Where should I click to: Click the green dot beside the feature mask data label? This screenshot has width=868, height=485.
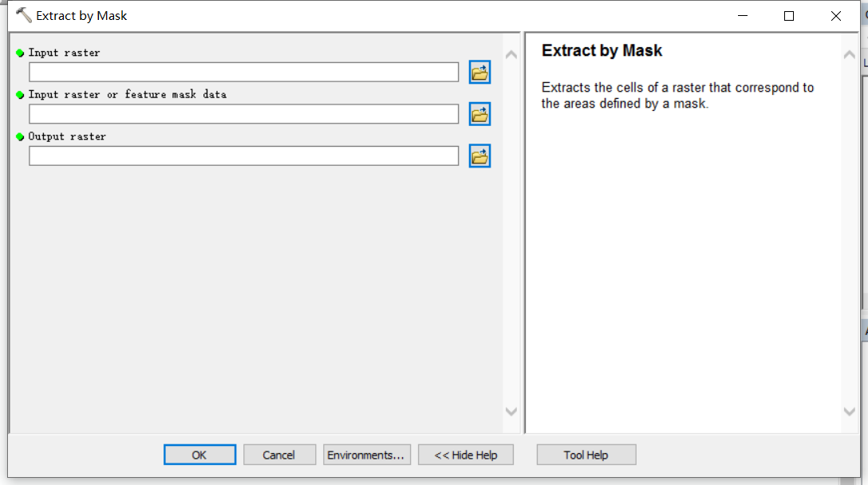[20, 95]
